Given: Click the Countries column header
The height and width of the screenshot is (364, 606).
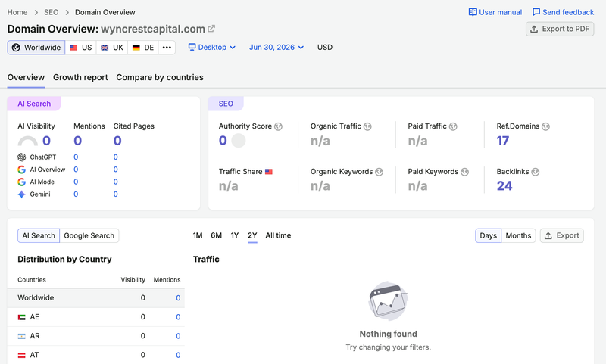Looking at the screenshot, I should click(x=32, y=280).
